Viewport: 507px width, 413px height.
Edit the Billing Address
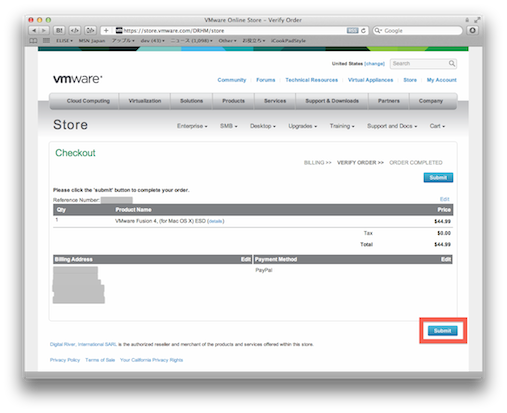pyautogui.click(x=246, y=259)
